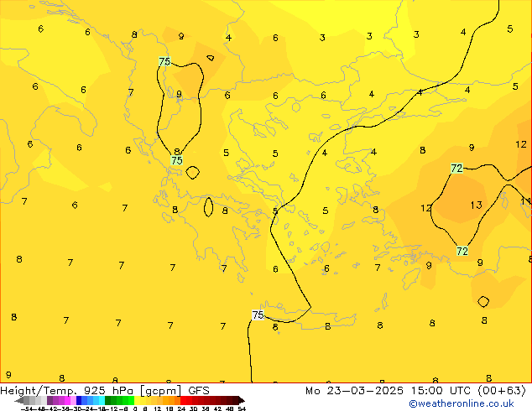Click the small closed contour below the value 9 in Turkey
532x411 pixels.
pos(483,301)
